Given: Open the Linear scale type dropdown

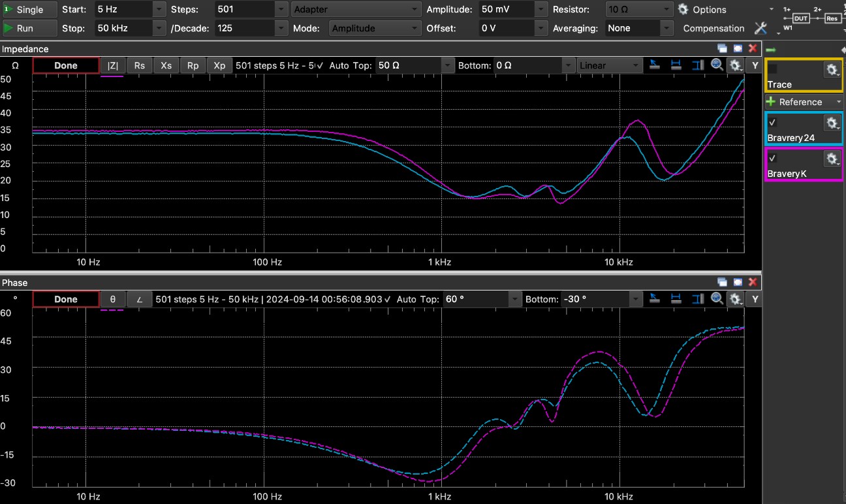Looking at the screenshot, I should [x=610, y=65].
